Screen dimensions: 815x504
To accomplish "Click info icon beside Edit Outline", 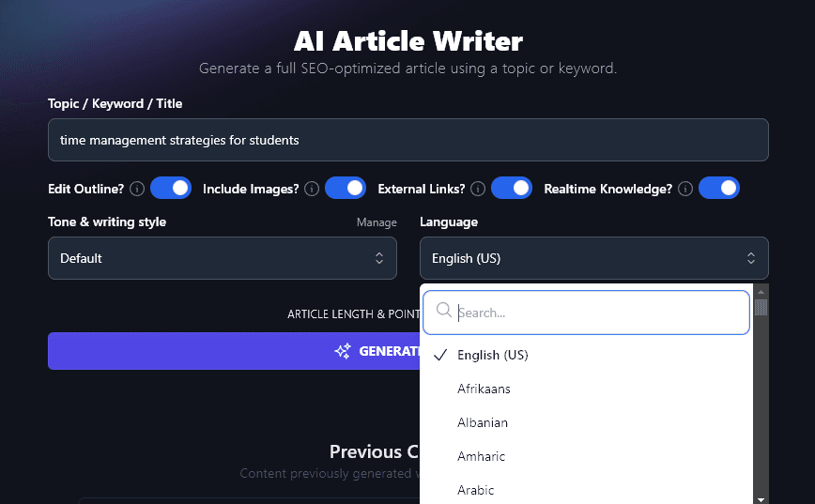I will 137,189.
